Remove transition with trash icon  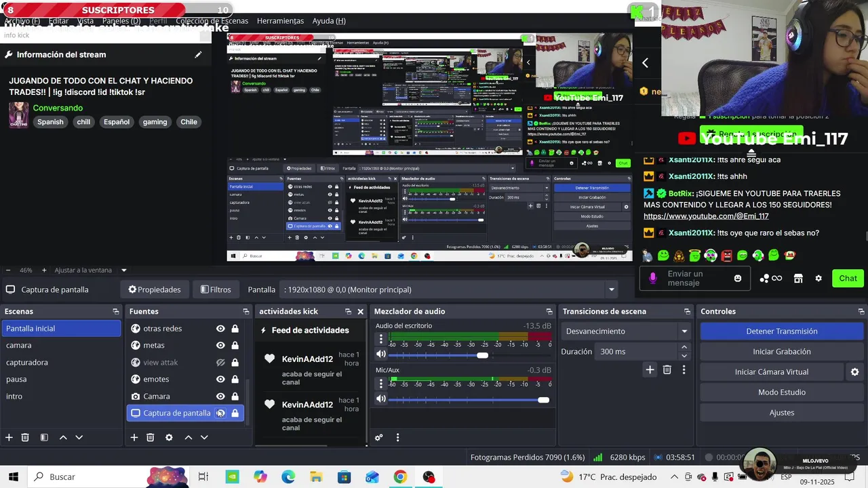(667, 369)
